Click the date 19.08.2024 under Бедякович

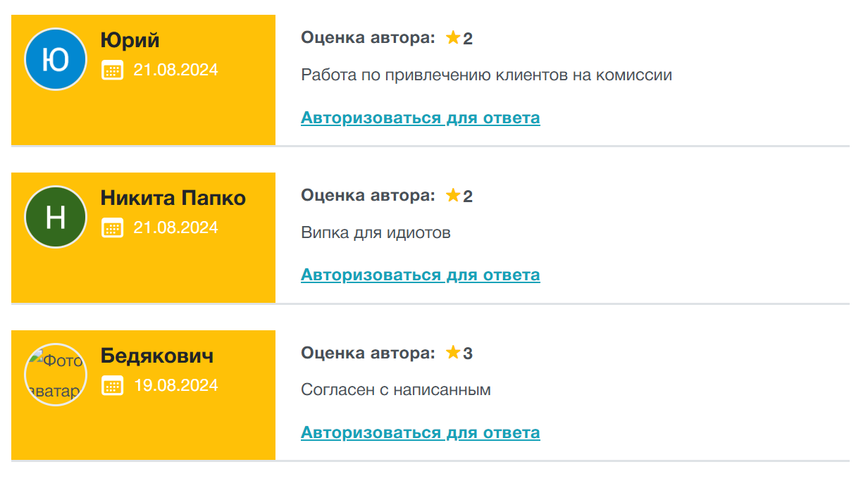[x=175, y=385]
